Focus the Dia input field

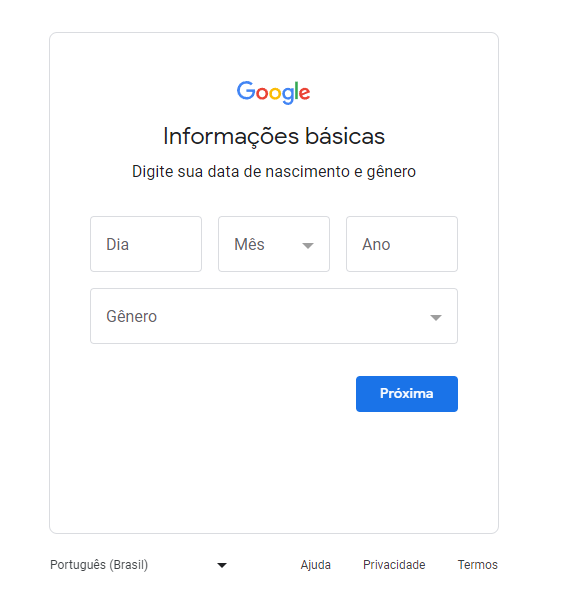(x=146, y=244)
